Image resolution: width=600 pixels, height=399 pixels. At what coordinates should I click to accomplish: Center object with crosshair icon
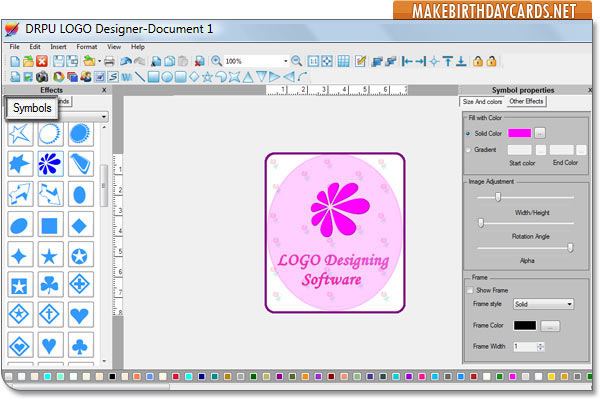click(x=434, y=61)
